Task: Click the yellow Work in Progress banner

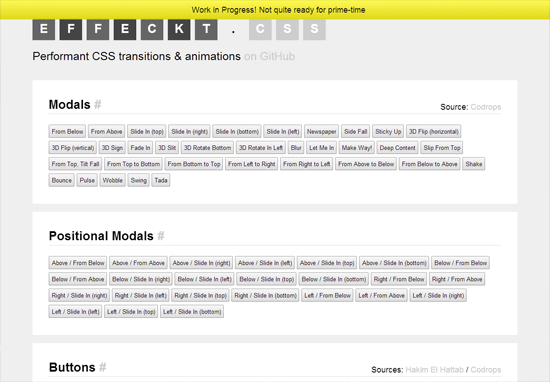Action: (x=275, y=9)
